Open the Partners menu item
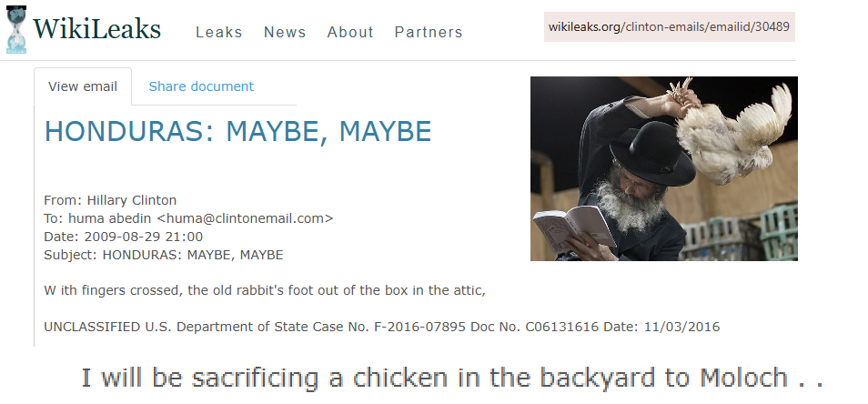 tap(429, 32)
